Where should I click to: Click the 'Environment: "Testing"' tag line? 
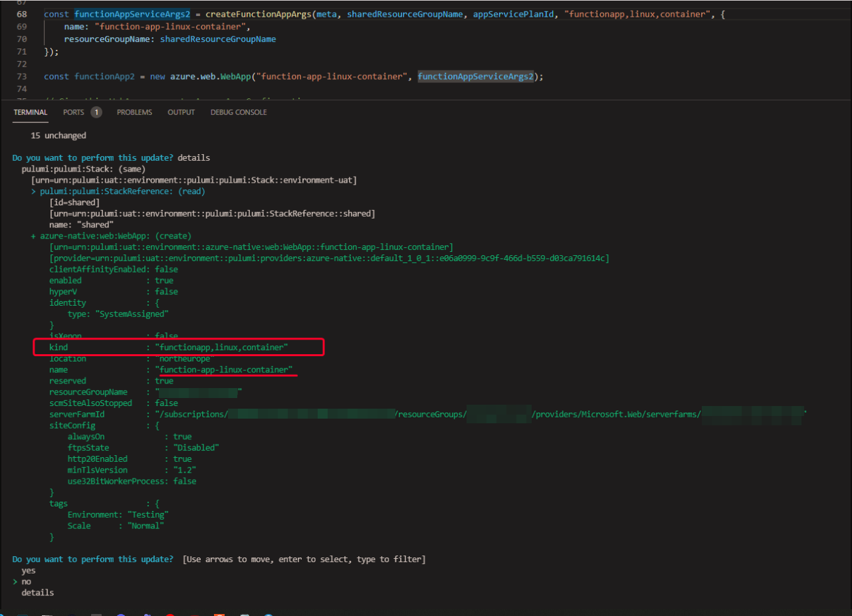(118, 515)
